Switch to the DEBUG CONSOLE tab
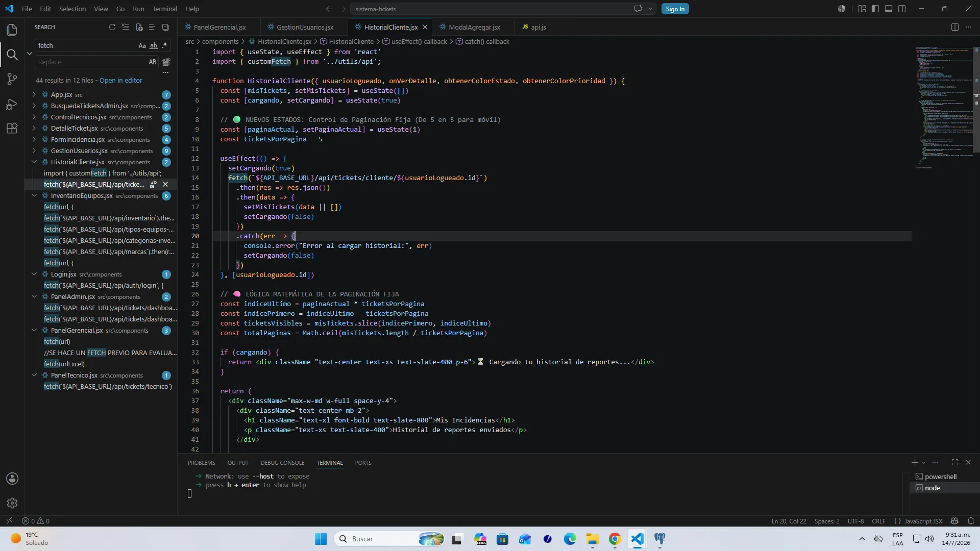Image resolution: width=980 pixels, height=551 pixels. (282, 463)
